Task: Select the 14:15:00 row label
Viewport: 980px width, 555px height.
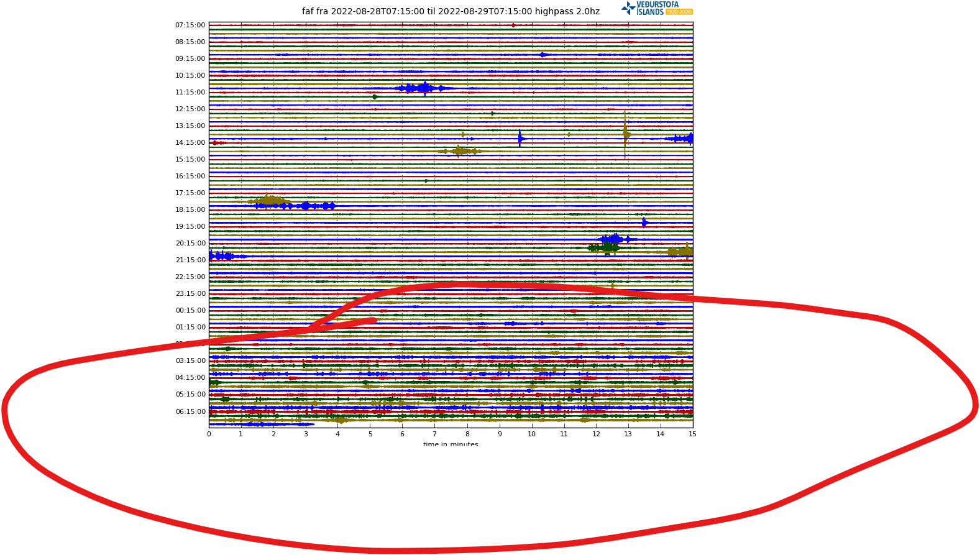Action: 190,143
